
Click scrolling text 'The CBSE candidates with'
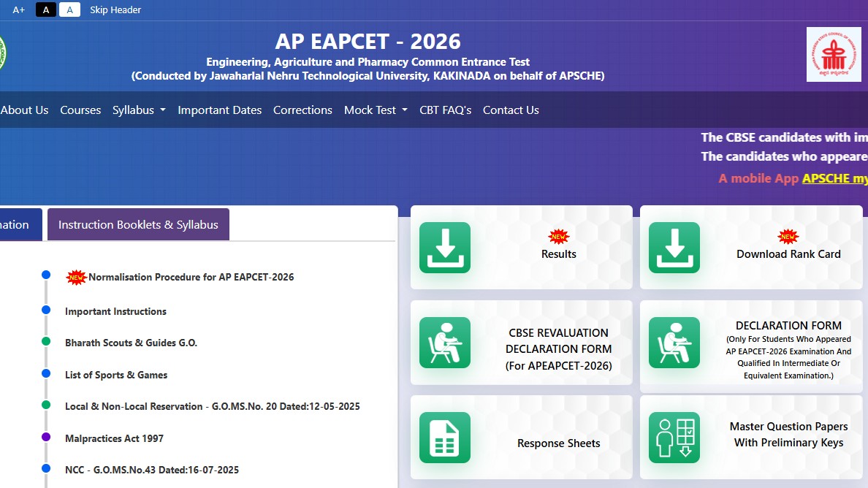(x=785, y=137)
